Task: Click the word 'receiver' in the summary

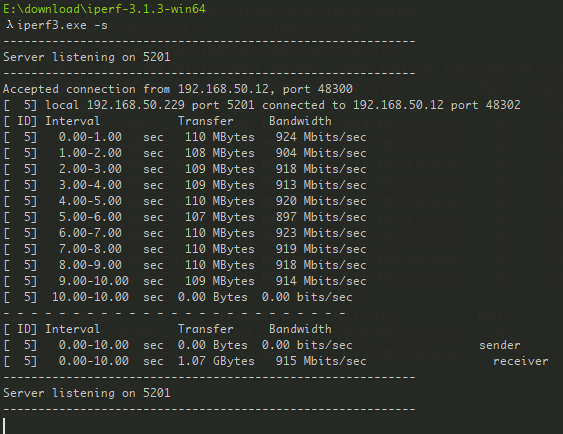Action: [x=521, y=361]
